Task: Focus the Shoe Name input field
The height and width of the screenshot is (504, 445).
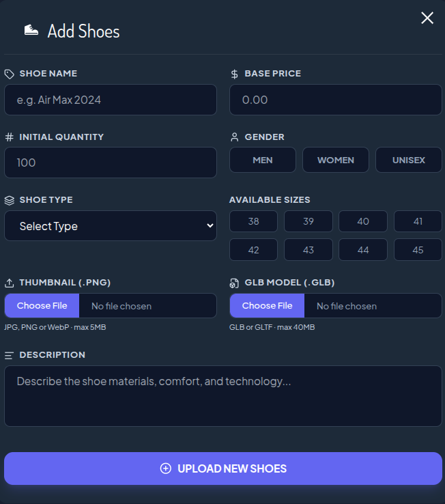Action: [111, 100]
